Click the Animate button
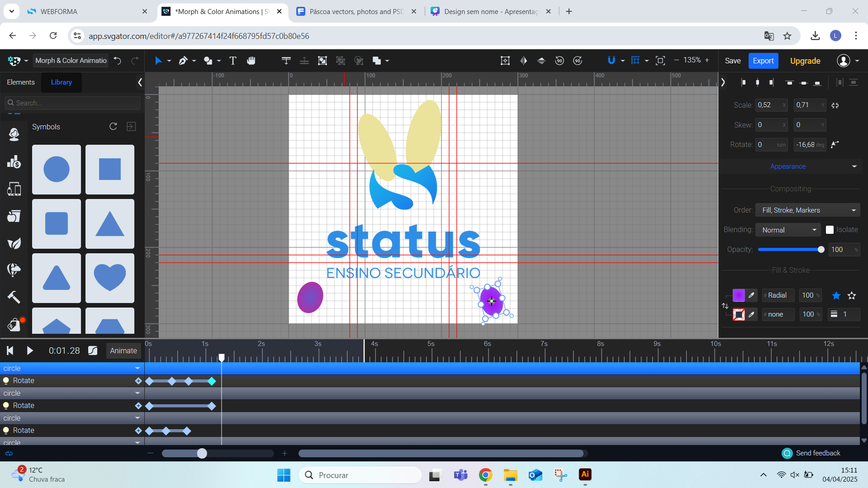 click(123, 351)
